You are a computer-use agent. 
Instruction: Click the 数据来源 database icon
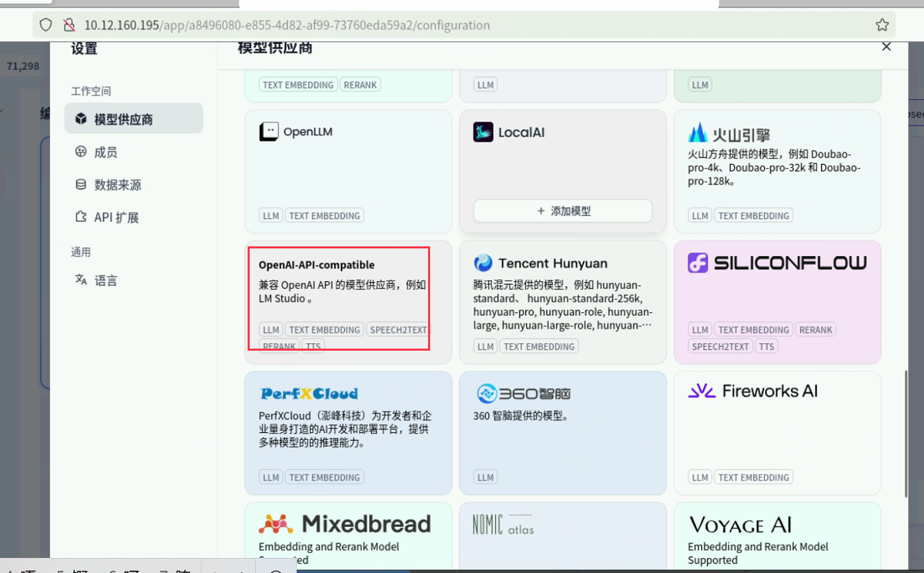point(81,185)
